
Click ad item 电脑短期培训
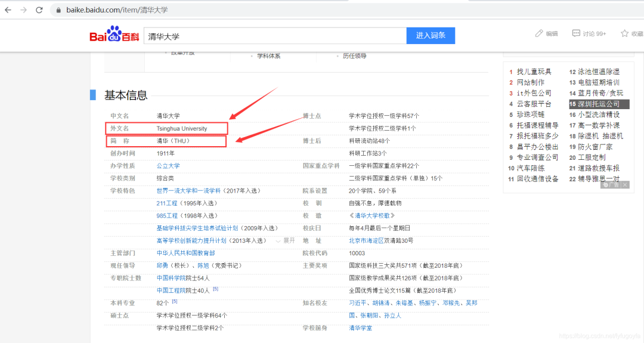click(599, 82)
